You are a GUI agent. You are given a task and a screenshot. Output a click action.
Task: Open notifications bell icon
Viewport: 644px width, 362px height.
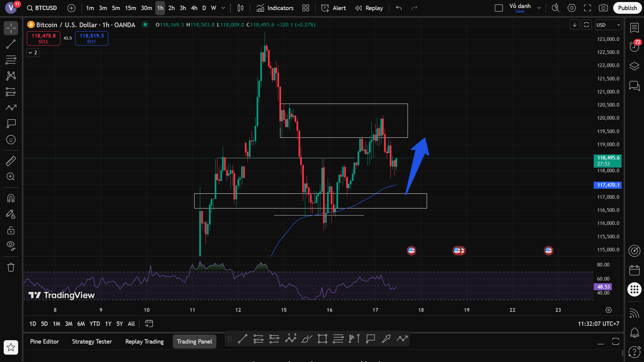click(x=634, y=333)
